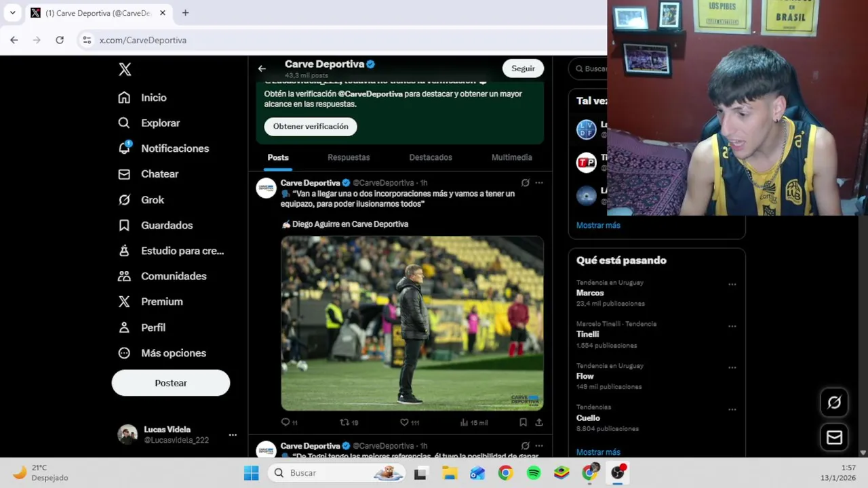Image resolution: width=868 pixels, height=488 pixels.
Task: Click Obtener verificación button
Action: coord(311,127)
